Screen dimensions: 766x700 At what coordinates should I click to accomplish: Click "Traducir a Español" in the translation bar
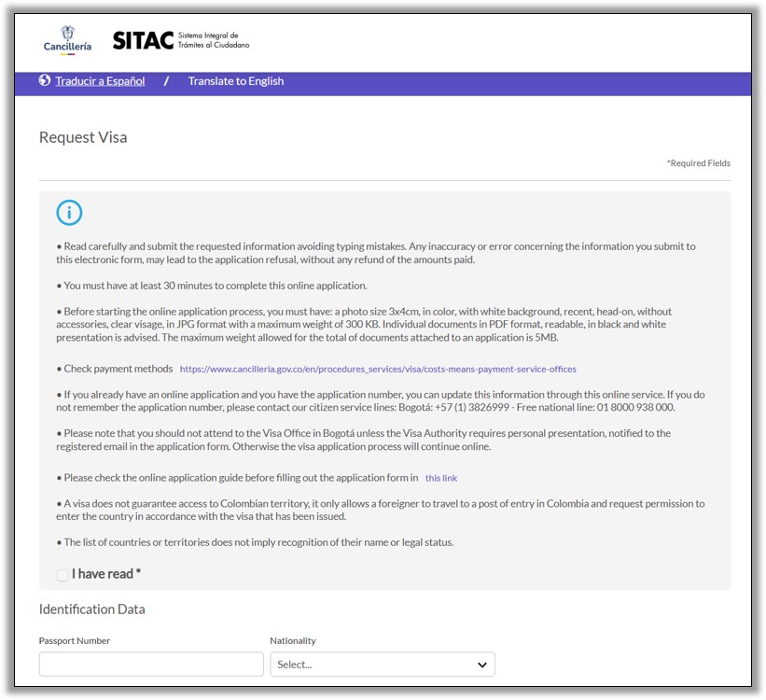tap(98, 81)
